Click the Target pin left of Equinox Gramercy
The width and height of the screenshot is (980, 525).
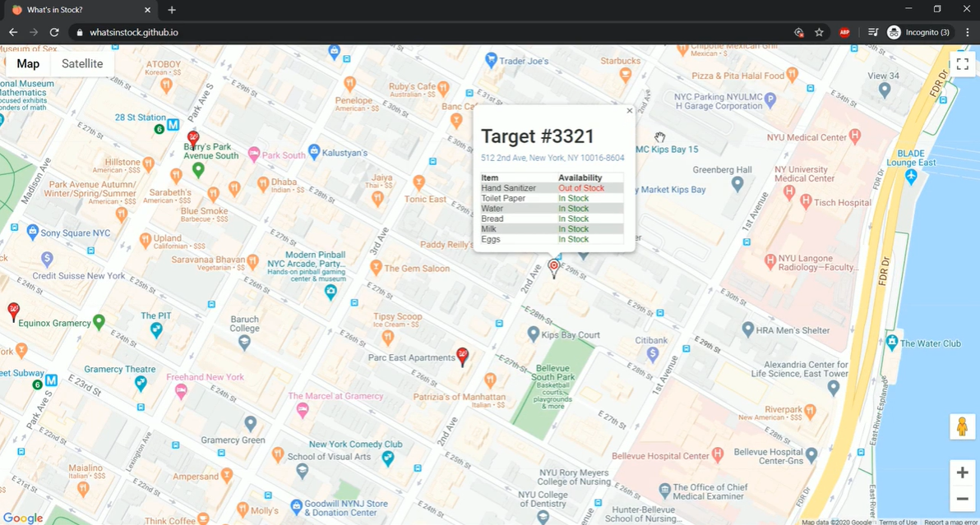point(13,311)
